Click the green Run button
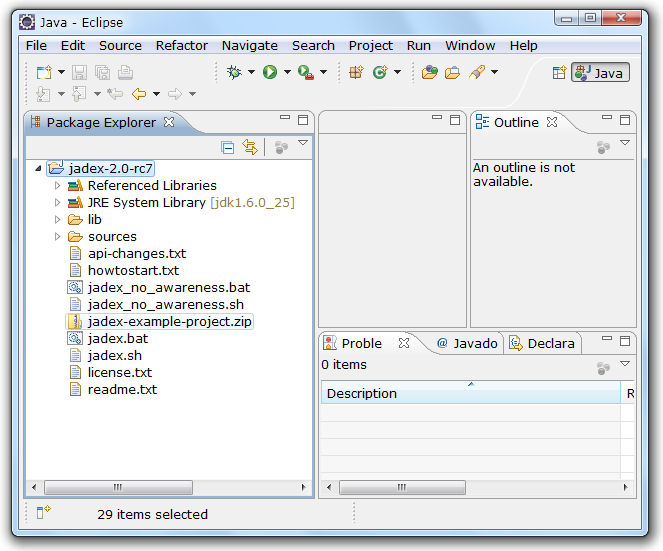Viewport: 663px width, 551px height. (x=270, y=72)
